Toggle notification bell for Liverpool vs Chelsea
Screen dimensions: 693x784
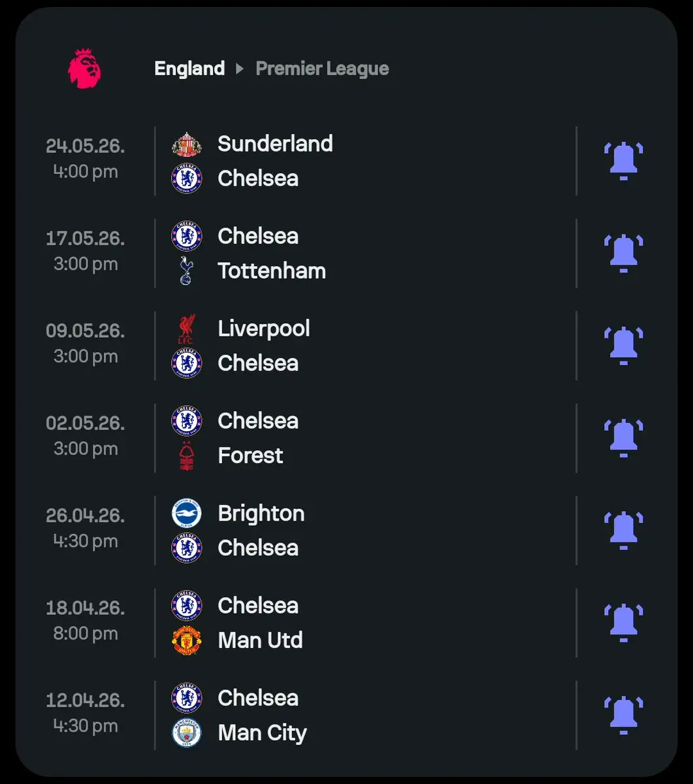coord(623,345)
